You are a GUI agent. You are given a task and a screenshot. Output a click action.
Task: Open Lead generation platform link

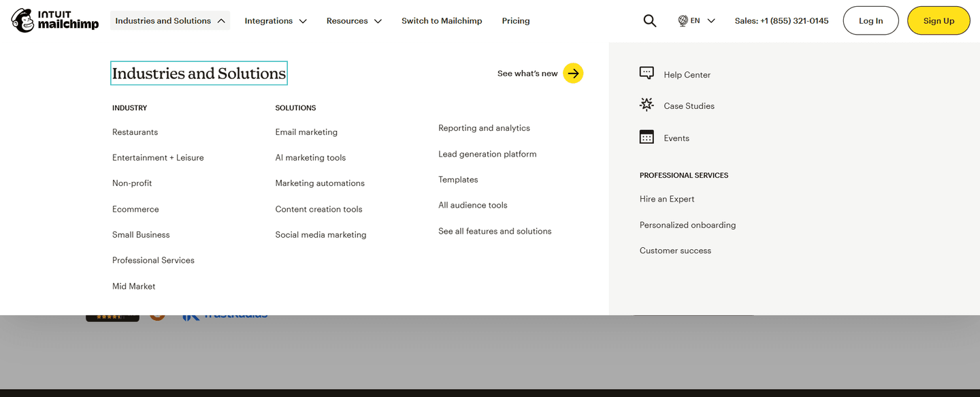(x=487, y=154)
